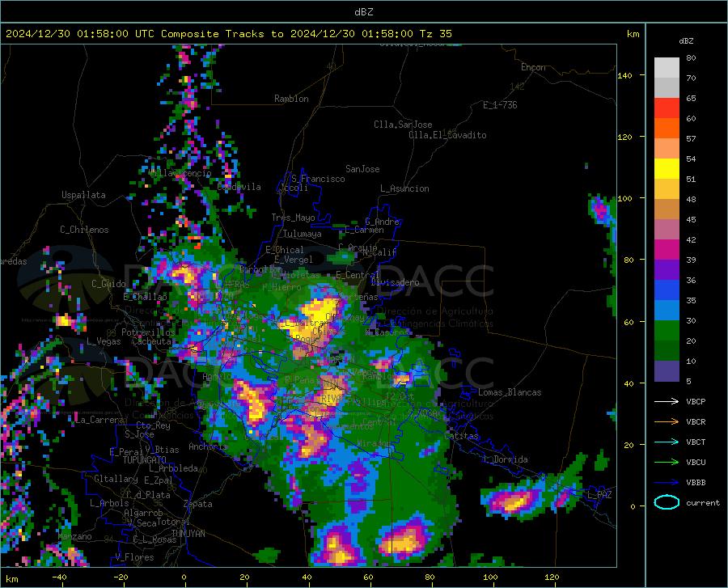
Task: Click the C_Chilenos map label
Action: coord(84,229)
